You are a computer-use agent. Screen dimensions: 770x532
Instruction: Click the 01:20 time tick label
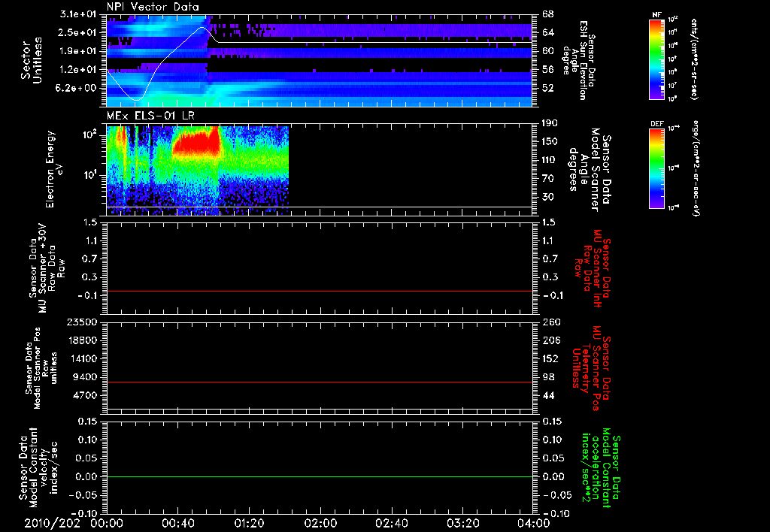[249, 524]
